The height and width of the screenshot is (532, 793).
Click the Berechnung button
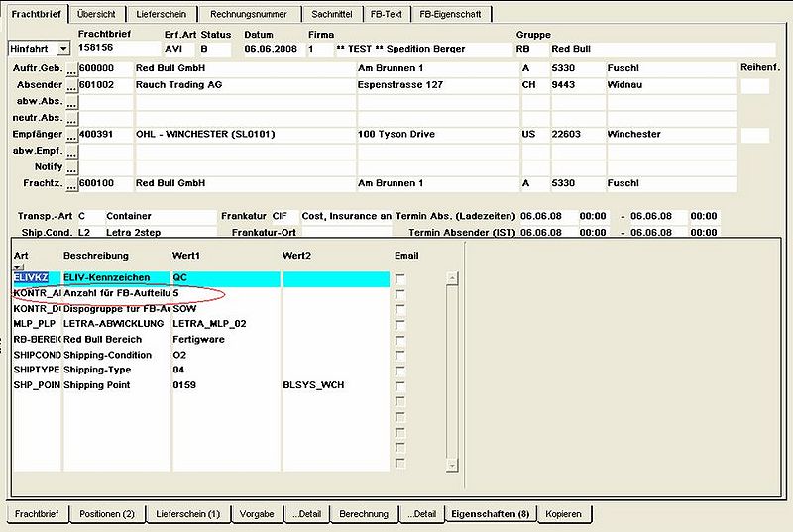pyautogui.click(x=364, y=514)
